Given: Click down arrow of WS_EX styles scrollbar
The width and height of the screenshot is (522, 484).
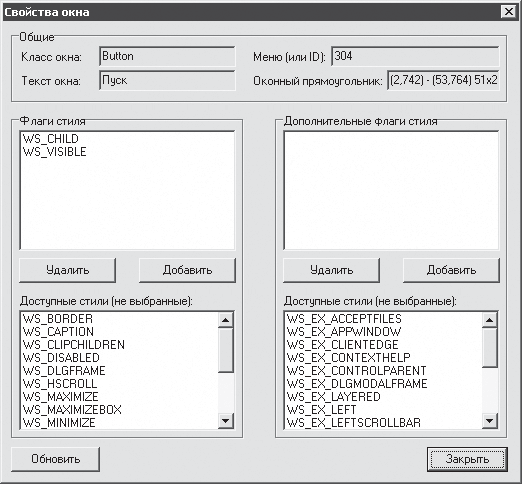Looking at the screenshot, I should click(490, 421).
